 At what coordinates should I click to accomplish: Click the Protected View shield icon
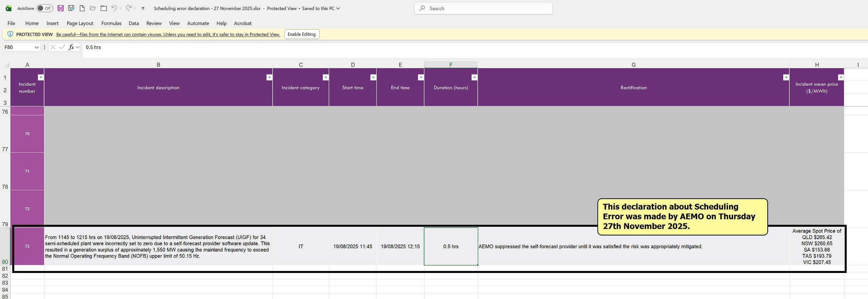point(10,34)
